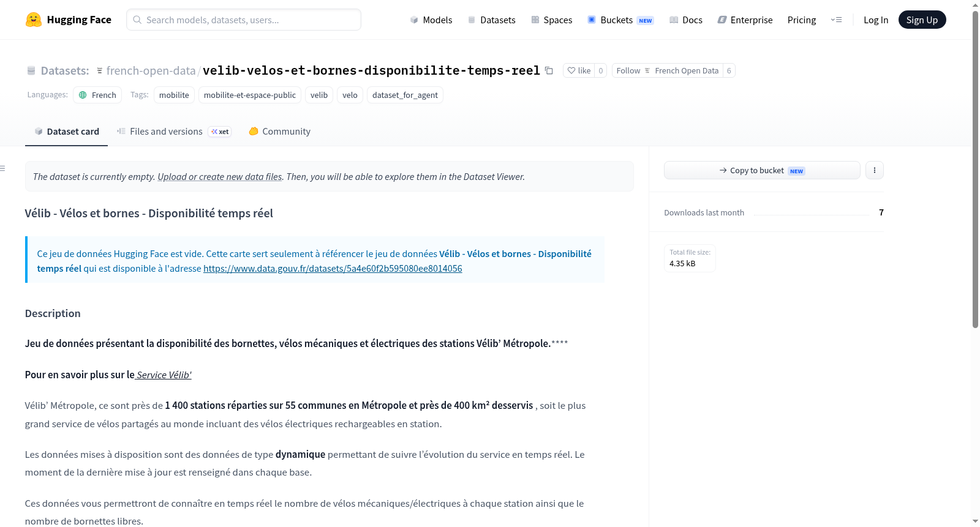Open Buckets in the navigation bar
Screen dimensions: 980x527
tap(620, 20)
